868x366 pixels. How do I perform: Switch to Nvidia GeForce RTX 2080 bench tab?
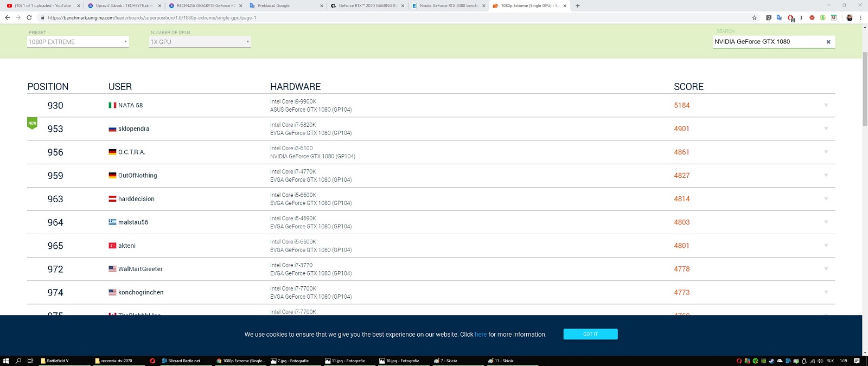click(x=448, y=5)
